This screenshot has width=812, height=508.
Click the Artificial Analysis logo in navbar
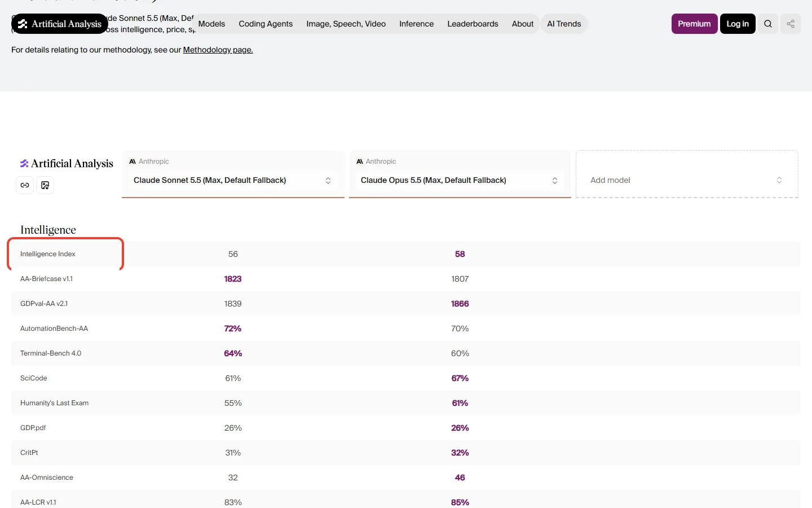[x=60, y=24]
